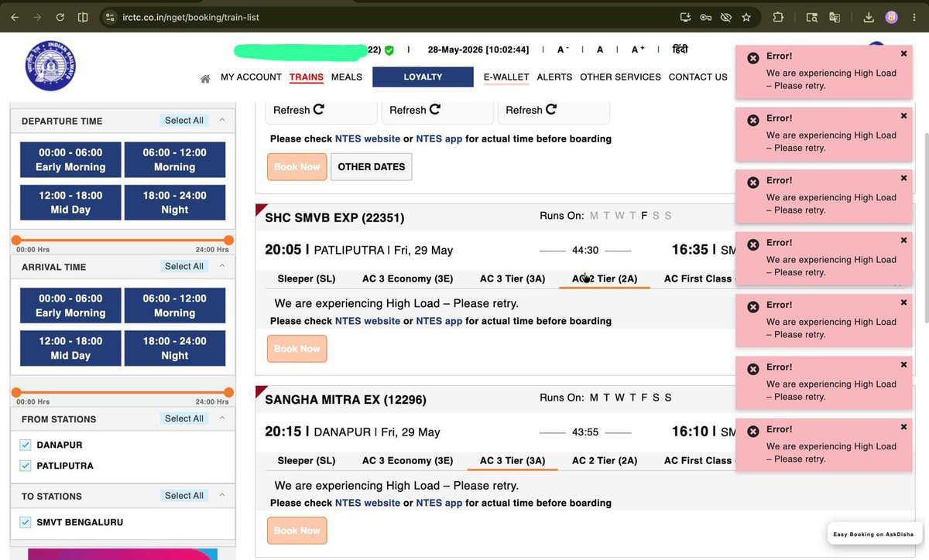The image size is (929, 560).
Task: Toggle arrival 18:00 - 24:00 Night filter
Action: pos(175,348)
